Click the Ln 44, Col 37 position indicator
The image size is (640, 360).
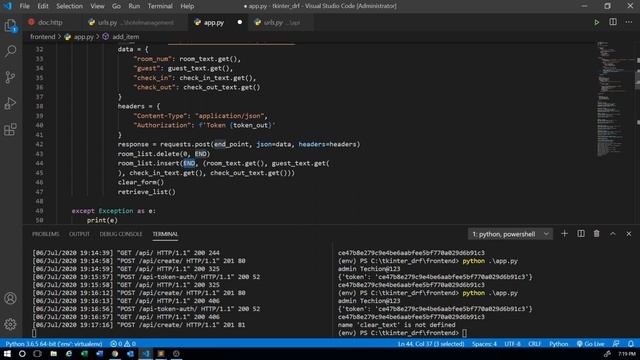coord(431,344)
